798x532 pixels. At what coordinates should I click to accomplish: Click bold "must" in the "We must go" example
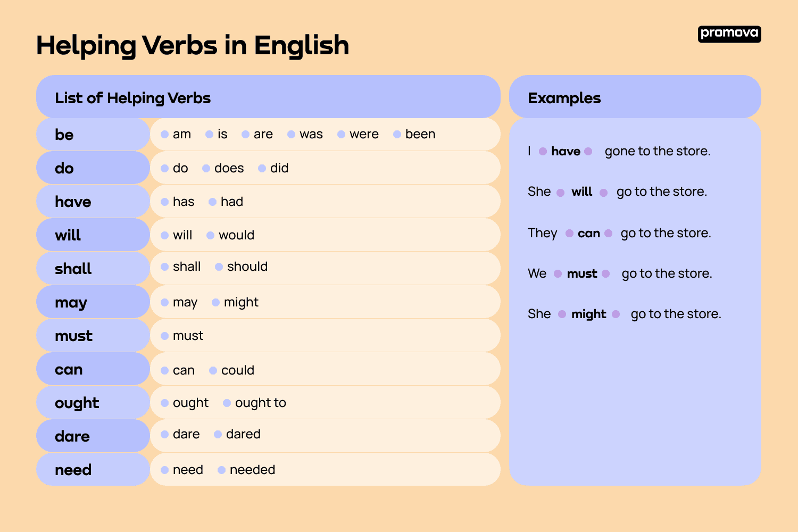582,273
